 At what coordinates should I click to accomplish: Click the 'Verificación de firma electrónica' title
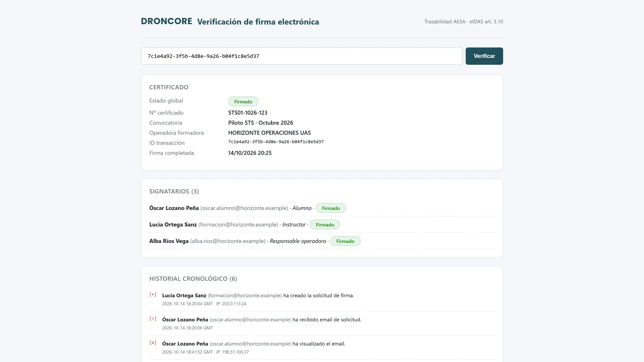258,22
